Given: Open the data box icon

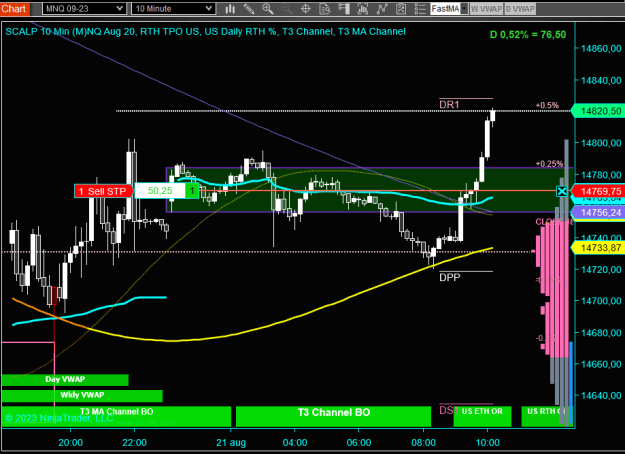Looking at the screenshot, I should [325, 9].
